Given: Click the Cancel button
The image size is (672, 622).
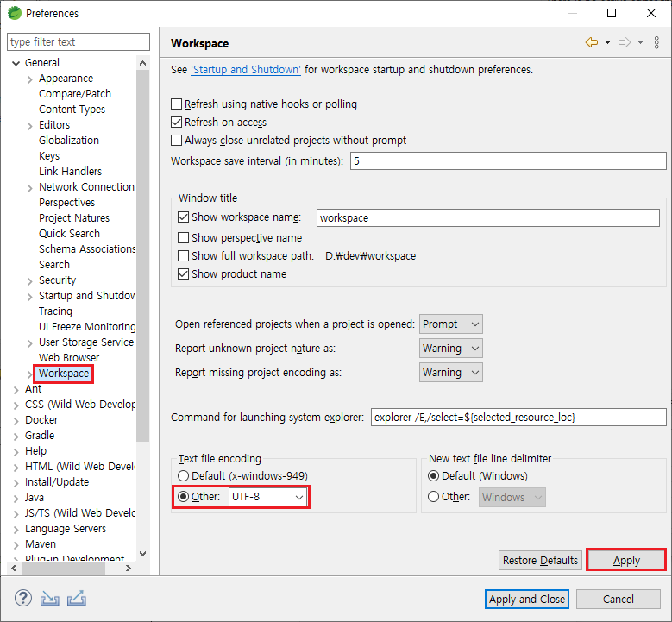Looking at the screenshot, I should [x=618, y=599].
